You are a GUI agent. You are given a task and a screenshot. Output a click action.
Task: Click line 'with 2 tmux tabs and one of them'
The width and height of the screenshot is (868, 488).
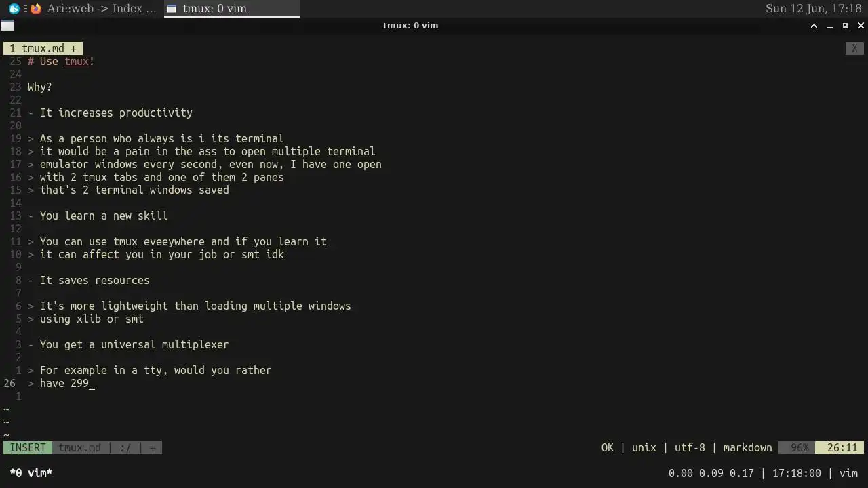pyautogui.click(x=161, y=178)
